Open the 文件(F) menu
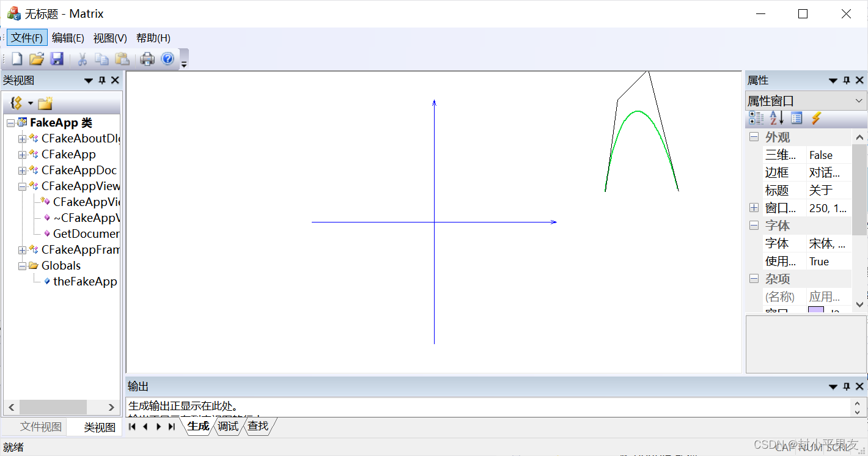The width and height of the screenshot is (868, 456). coord(27,38)
